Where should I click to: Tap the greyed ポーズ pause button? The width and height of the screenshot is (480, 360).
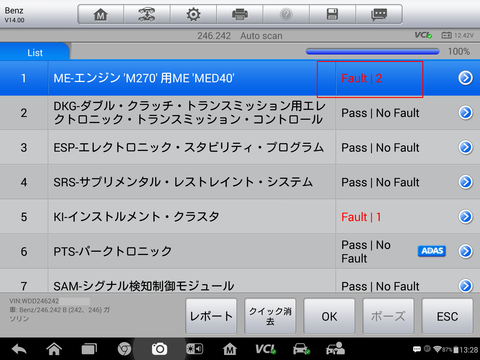pyautogui.click(x=388, y=316)
